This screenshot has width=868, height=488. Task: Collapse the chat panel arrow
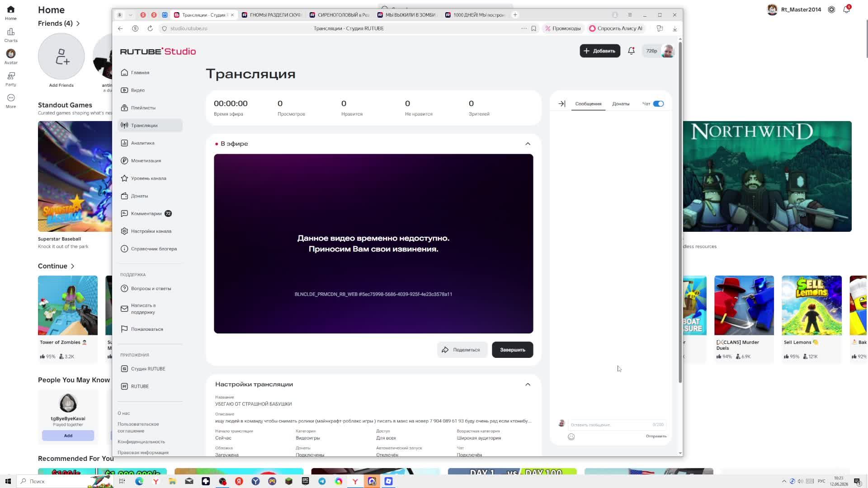[561, 104]
